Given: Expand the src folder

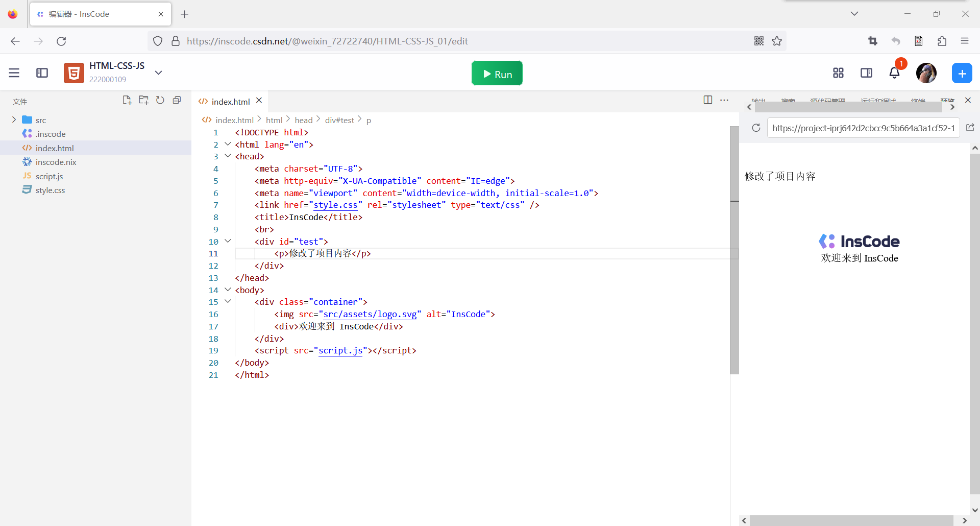Looking at the screenshot, I should pyautogui.click(x=14, y=119).
